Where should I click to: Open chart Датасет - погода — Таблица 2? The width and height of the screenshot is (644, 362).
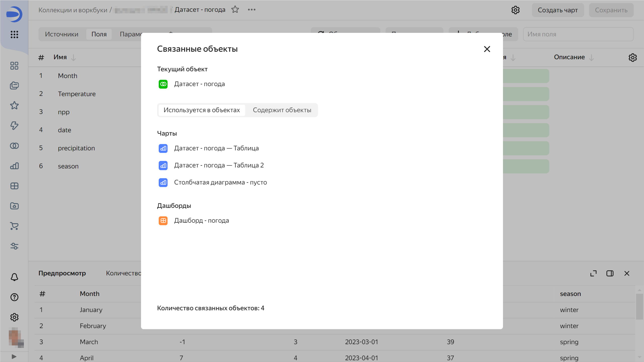(219, 165)
